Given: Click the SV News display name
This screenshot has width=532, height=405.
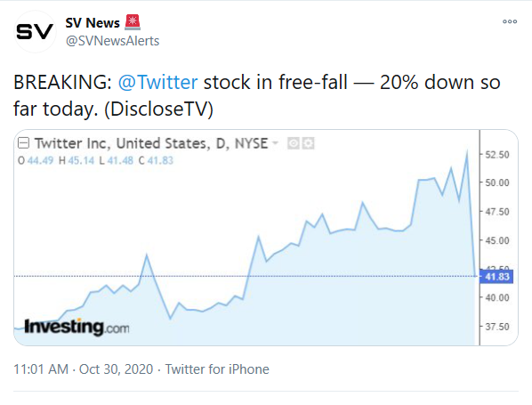Looking at the screenshot, I should pos(93,23).
